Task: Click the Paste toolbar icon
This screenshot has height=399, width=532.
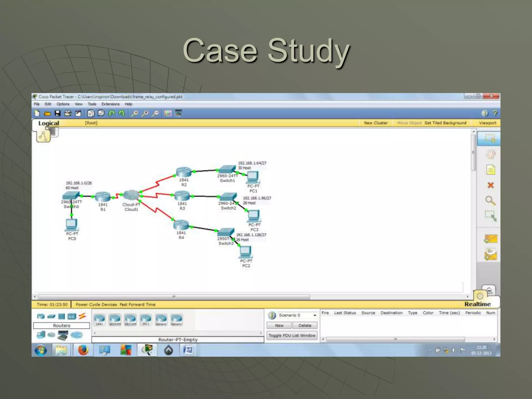Action: 101,113
